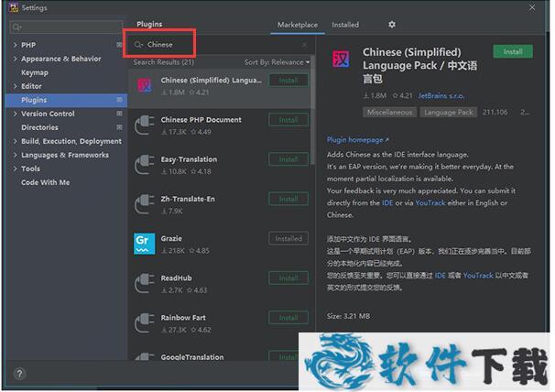Switch to the Installed tab
Viewport: 555px width, 392px height.
tap(345, 25)
